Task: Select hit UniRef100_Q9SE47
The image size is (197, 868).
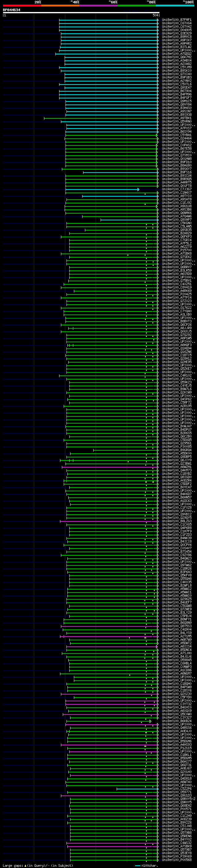Action: [176, 88]
